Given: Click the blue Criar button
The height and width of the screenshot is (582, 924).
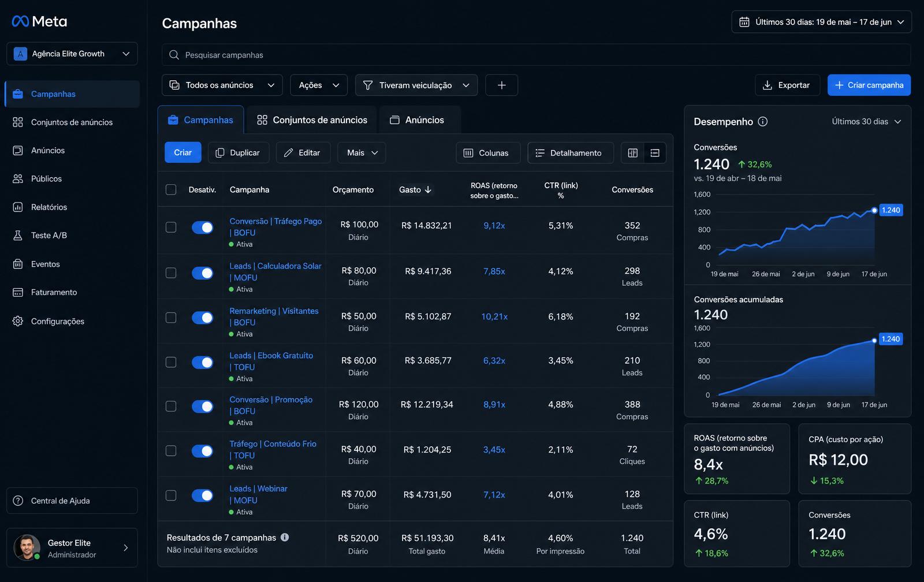Looking at the screenshot, I should click(x=183, y=152).
